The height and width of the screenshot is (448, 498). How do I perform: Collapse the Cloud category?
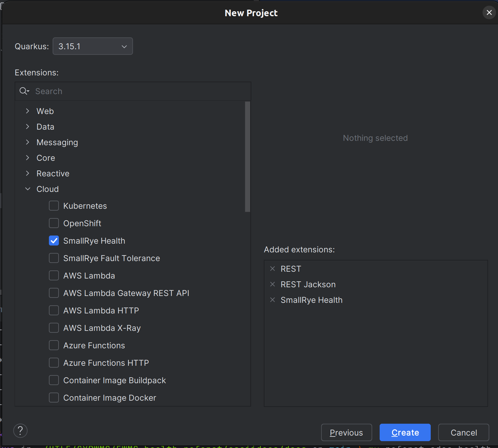[28, 189]
